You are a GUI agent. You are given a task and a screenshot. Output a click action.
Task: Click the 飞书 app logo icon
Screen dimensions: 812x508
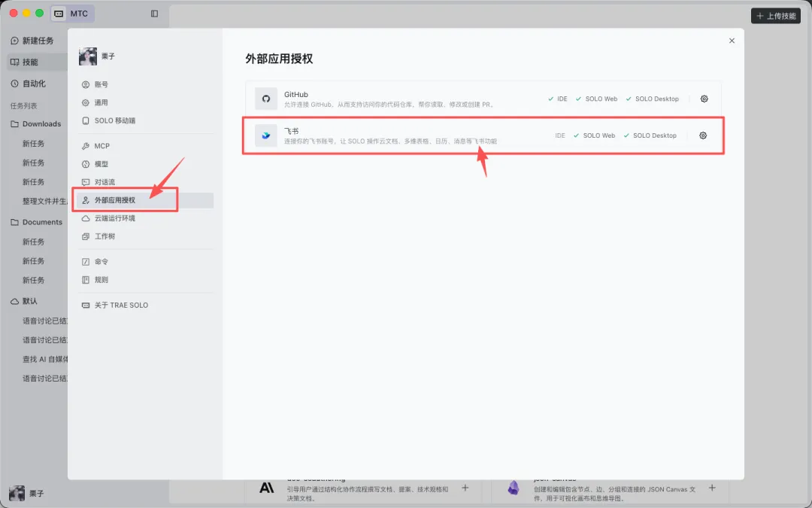point(266,135)
